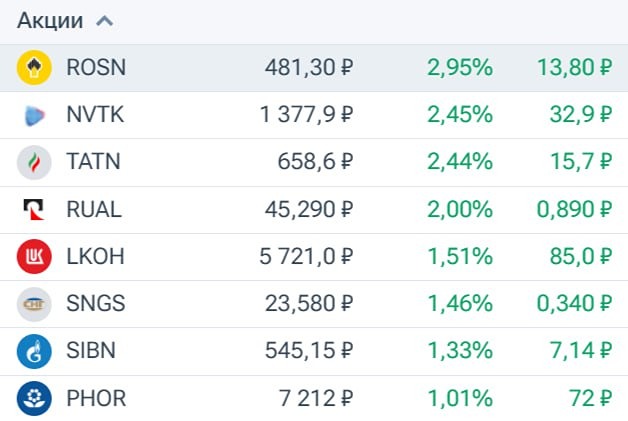Click LKOH price 5 721,0 ₽

(x=306, y=257)
